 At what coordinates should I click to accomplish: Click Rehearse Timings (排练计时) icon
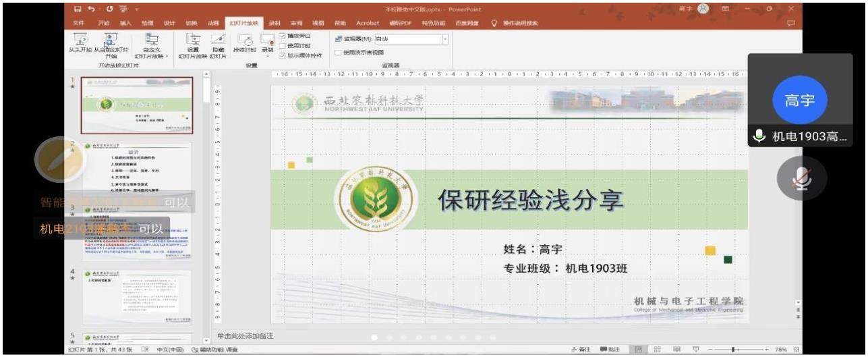244,43
